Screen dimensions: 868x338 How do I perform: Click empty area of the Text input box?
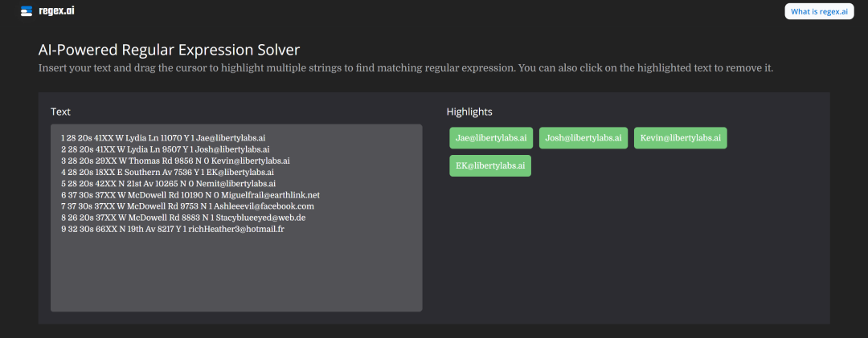(x=235, y=273)
